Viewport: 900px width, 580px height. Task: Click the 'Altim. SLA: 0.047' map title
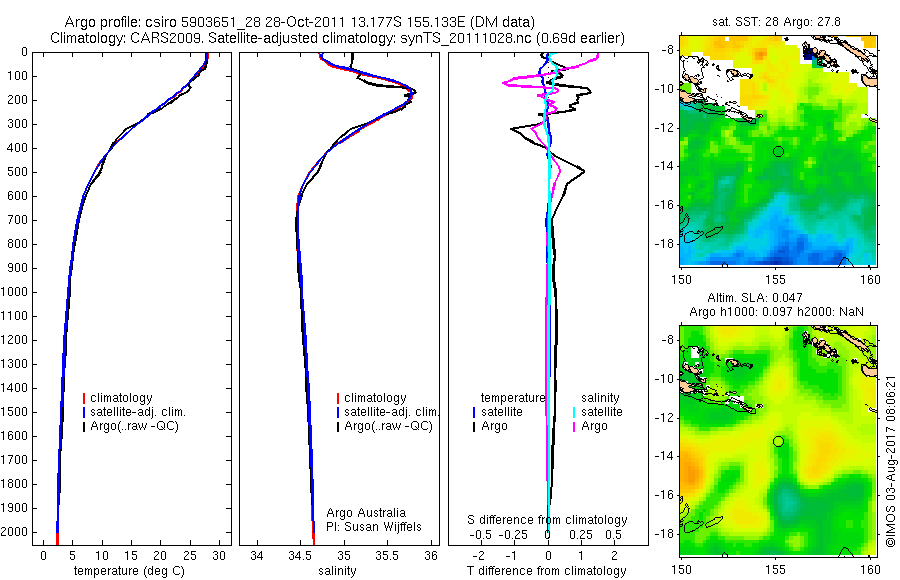[x=755, y=297]
